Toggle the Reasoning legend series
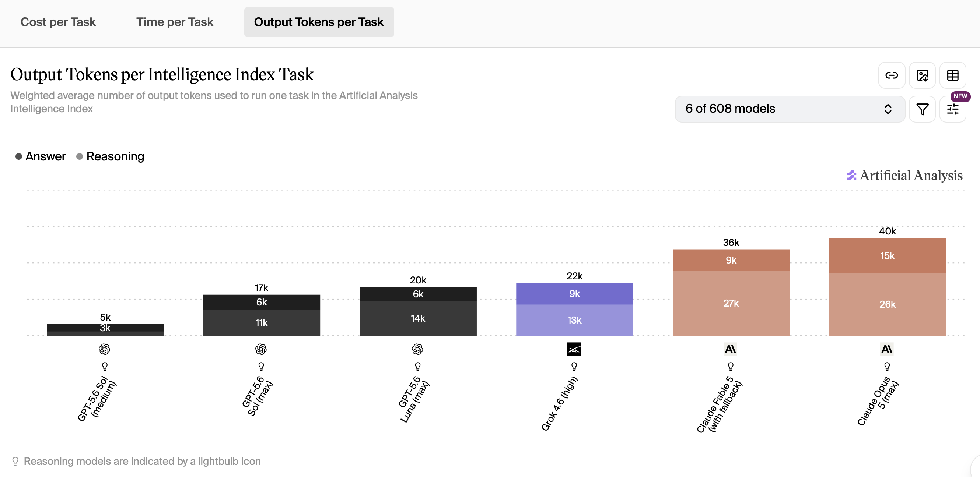The image size is (980, 477). tap(110, 156)
